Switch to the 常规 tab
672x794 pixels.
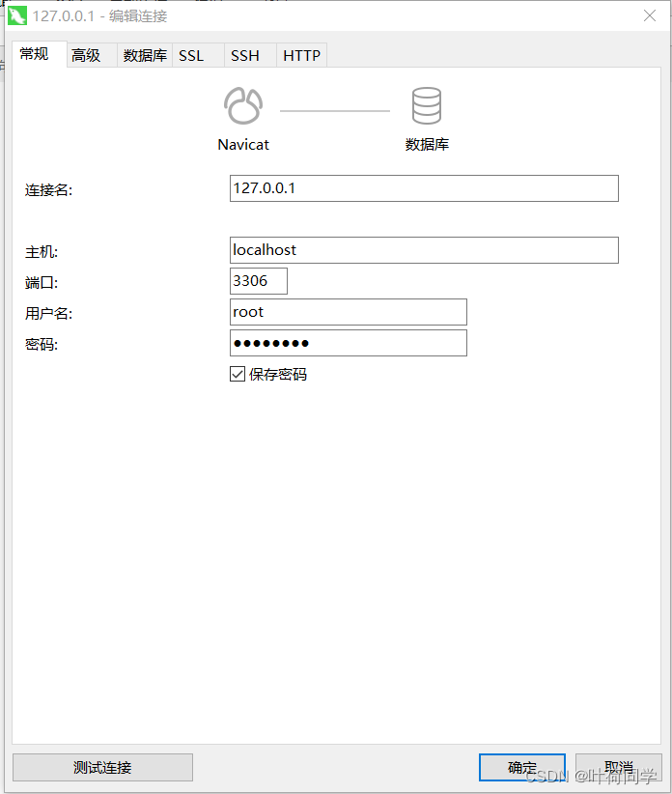tap(39, 54)
